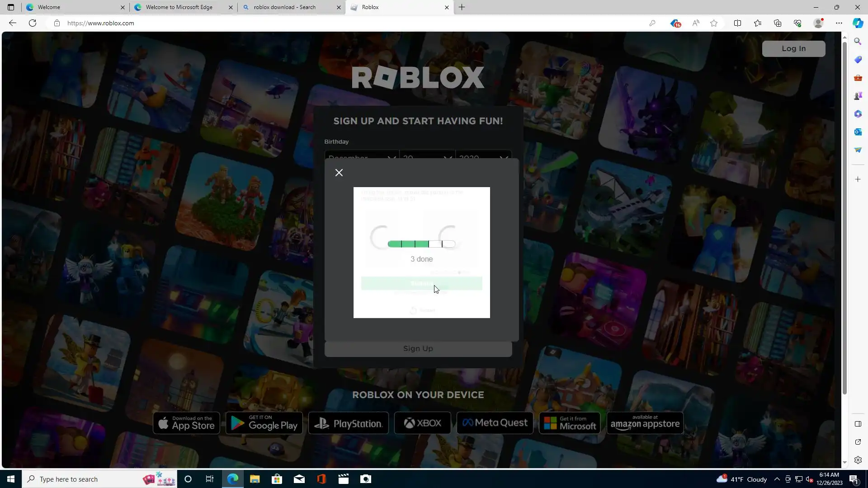Open Edge settings and more menu
Screen dimensions: 868x488
839,23
